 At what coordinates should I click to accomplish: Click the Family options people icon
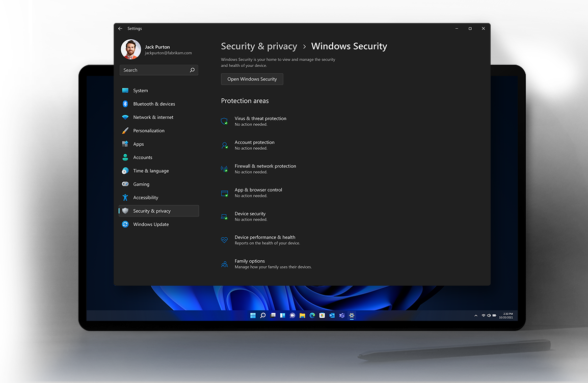(224, 264)
